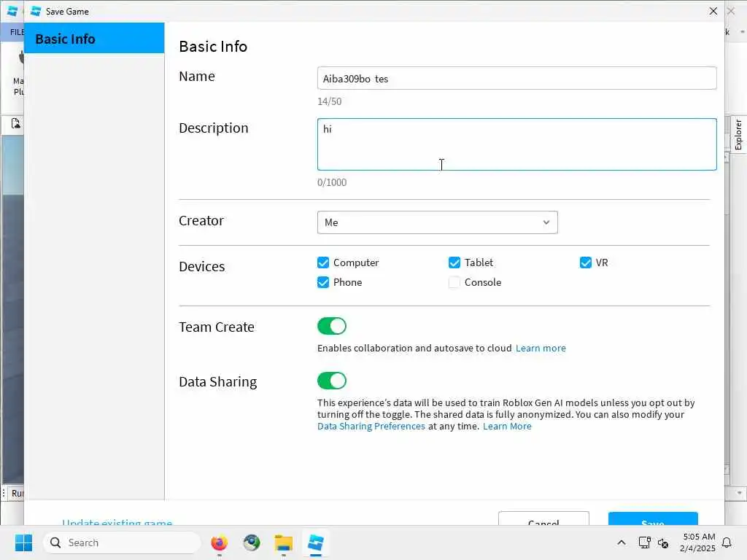747x560 pixels.
Task: Uncheck the VR device checkbox
Action: pyautogui.click(x=586, y=262)
